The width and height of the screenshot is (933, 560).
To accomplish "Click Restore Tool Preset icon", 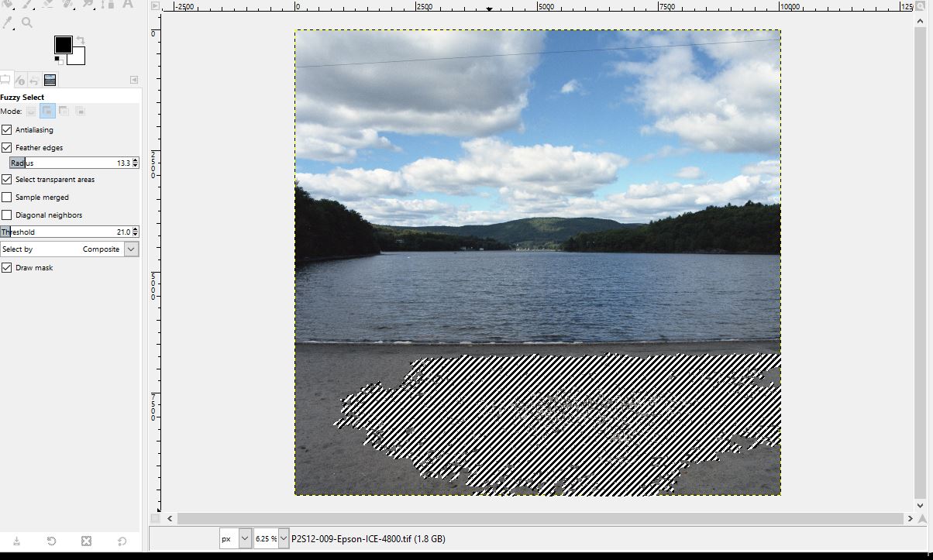I will tap(51, 541).
